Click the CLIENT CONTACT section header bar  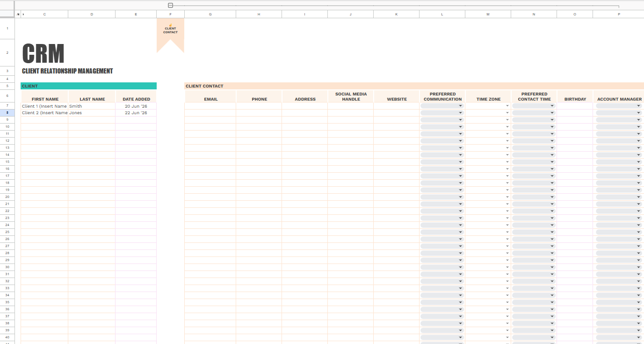click(414, 86)
